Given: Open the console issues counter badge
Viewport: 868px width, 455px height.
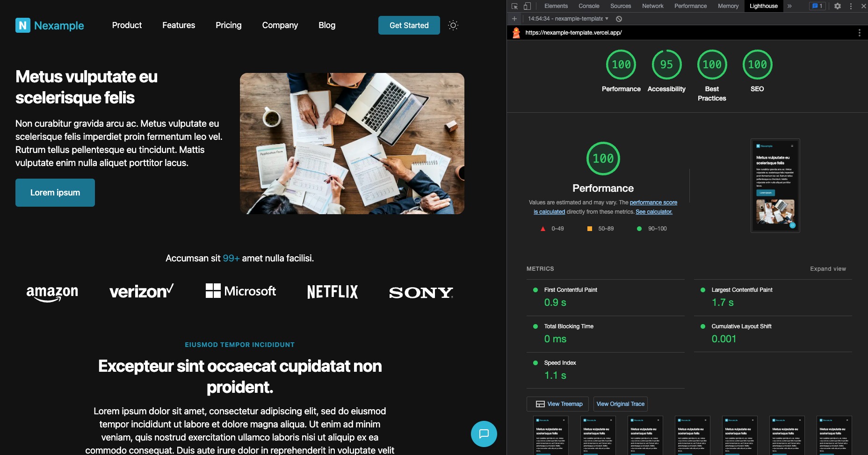Looking at the screenshot, I should (817, 6).
